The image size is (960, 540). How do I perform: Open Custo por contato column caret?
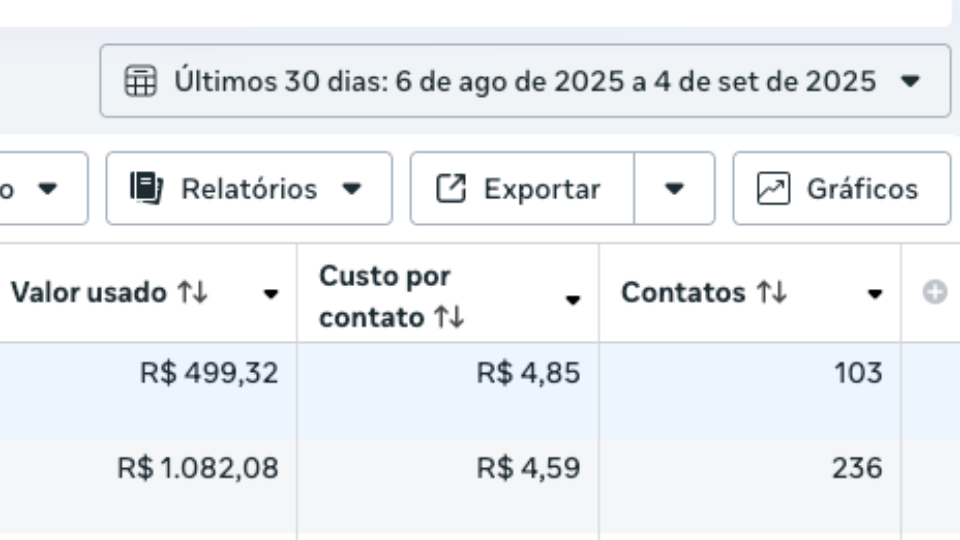tap(573, 299)
